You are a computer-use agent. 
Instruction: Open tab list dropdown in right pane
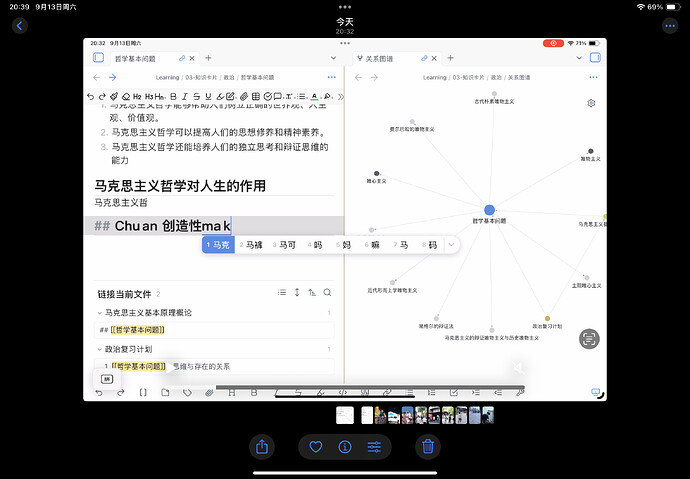point(579,58)
